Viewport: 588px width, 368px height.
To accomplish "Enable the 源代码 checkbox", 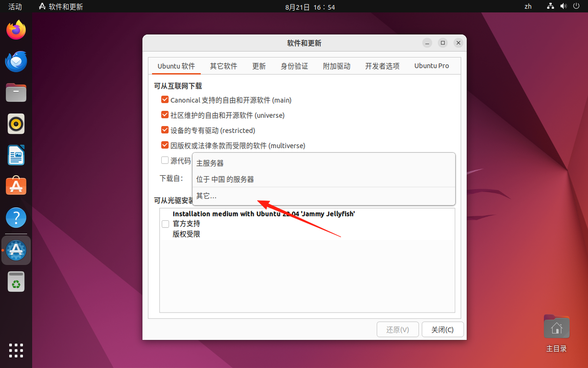I will point(165,160).
